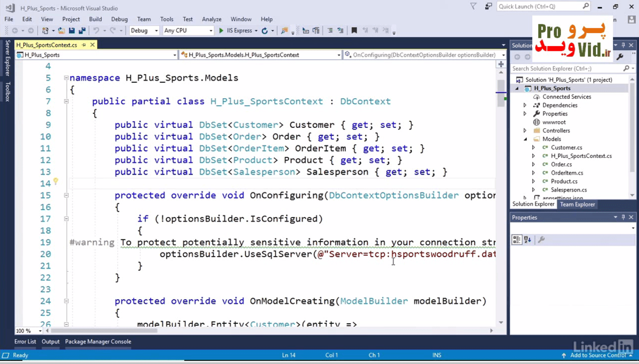Collapse the Models folder in Solution Explorer
The image size is (639, 364).
(525, 139)
